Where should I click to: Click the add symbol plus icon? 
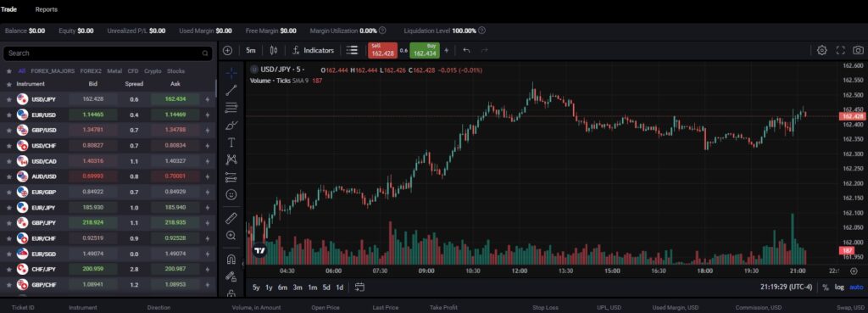(x=227, y=50)
